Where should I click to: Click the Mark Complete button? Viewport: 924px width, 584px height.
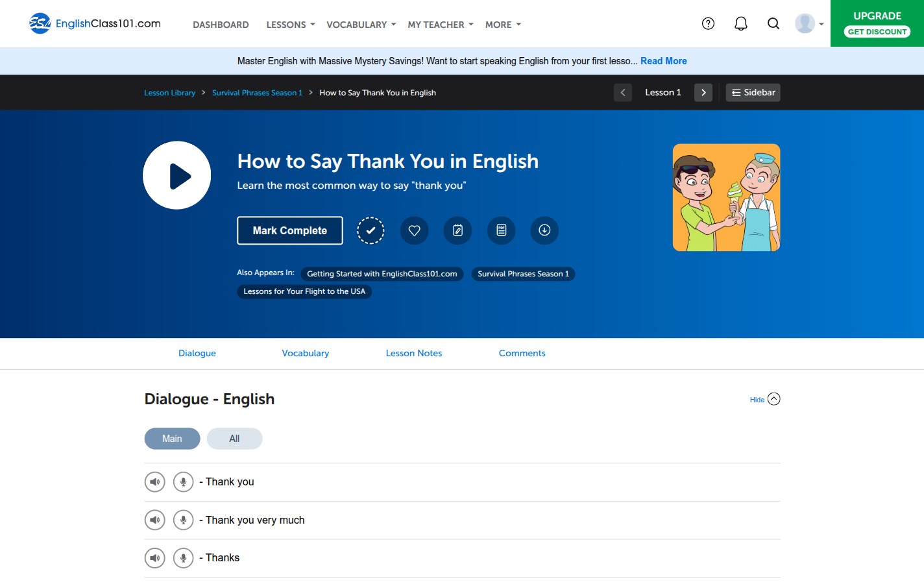point(290,230)
